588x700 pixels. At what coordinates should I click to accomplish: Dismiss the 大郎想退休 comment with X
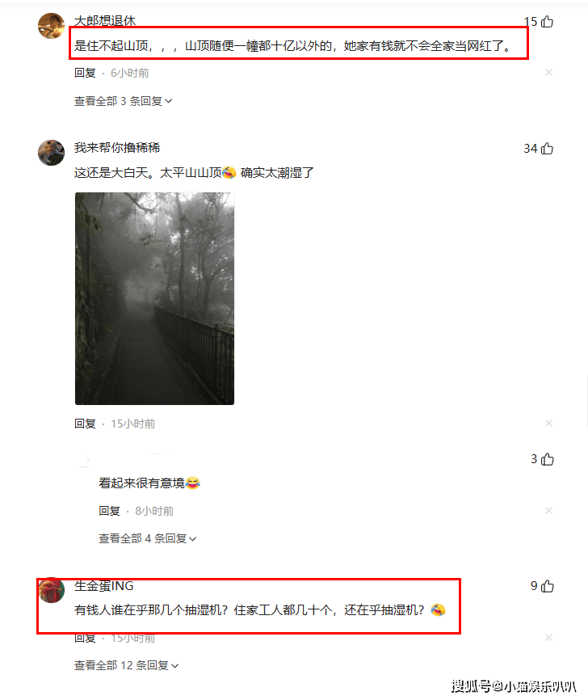[548, 72]
